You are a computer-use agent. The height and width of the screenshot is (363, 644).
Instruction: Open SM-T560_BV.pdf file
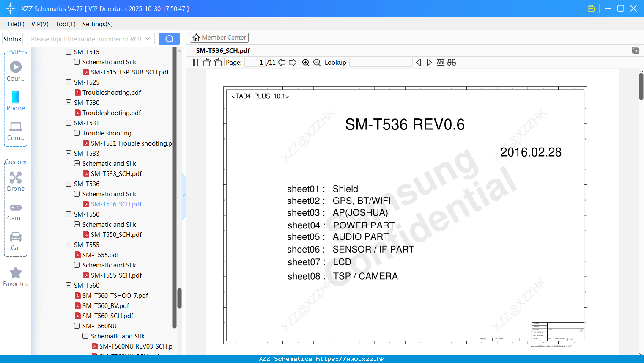(102, 305)
